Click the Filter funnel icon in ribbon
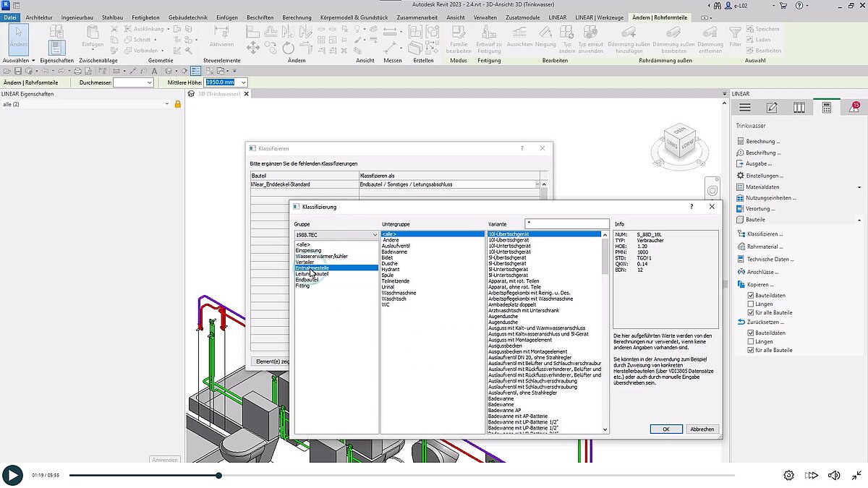Screen dimensions: 868x488 tap(736, 33)
